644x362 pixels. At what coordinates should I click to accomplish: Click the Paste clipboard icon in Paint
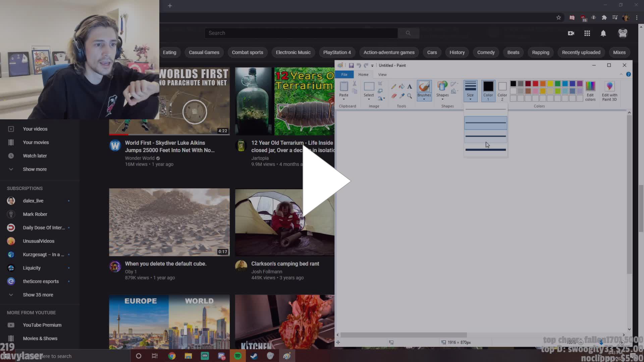(344, 86)
